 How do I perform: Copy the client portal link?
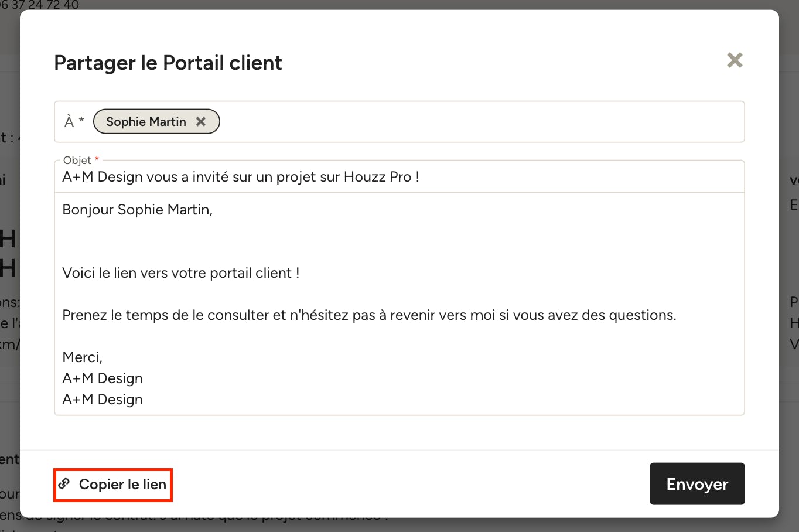(113, 485)
